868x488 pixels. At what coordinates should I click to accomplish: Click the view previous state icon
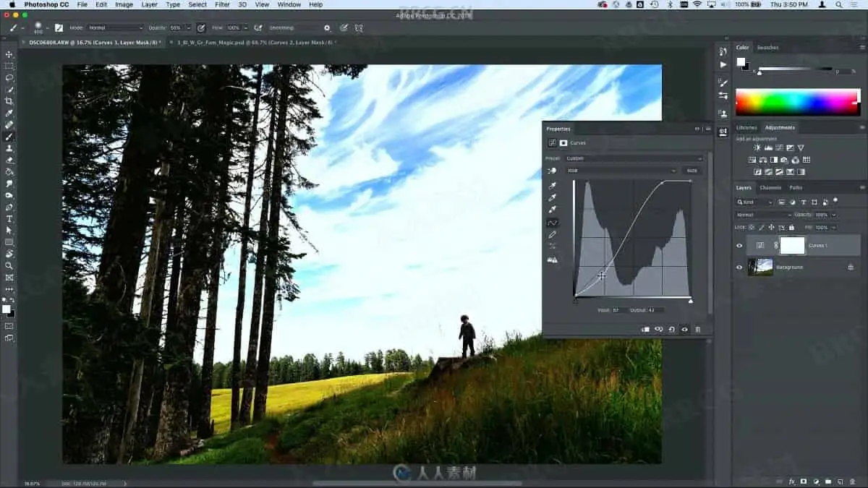coord(658,330)
